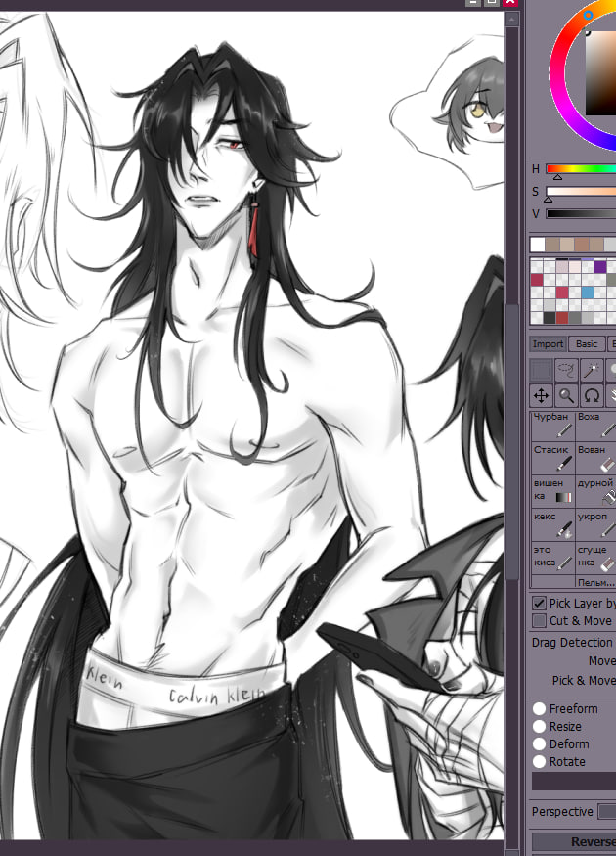This screenshot has height=856, width=616.
Task: Pick the pink-red swatch in palette's third row
Action: 562,293
